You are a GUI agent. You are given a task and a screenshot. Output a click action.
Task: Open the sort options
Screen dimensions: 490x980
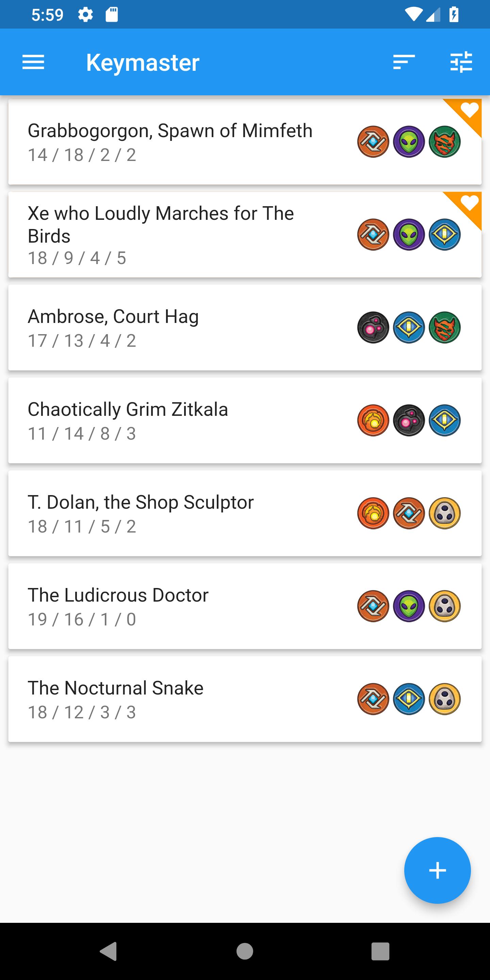(x=404, y=62)
